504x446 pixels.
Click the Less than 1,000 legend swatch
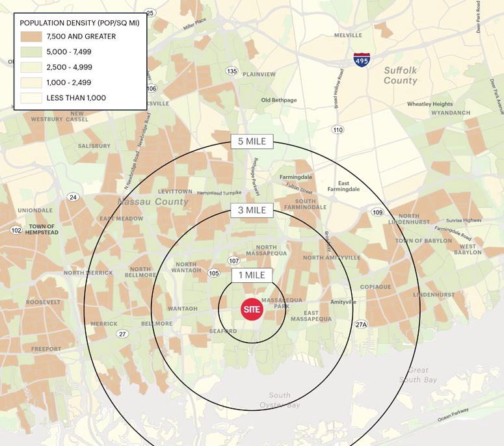[x=31, y=98]
